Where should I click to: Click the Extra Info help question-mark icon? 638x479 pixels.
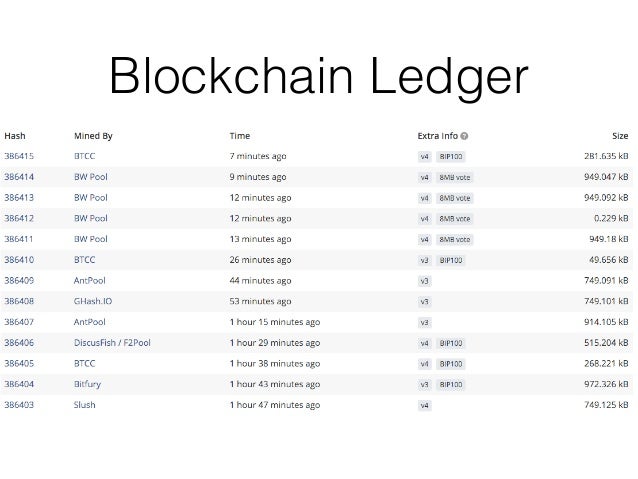(x=464, y=136)
